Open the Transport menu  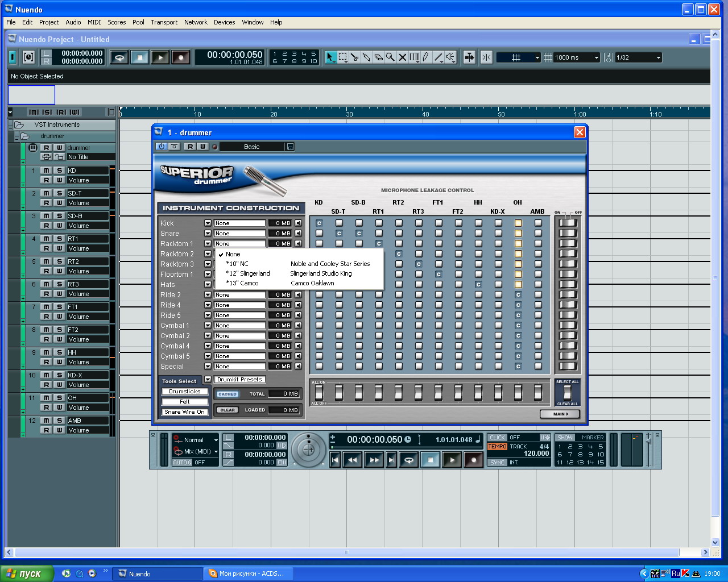[x=164, y=22]
